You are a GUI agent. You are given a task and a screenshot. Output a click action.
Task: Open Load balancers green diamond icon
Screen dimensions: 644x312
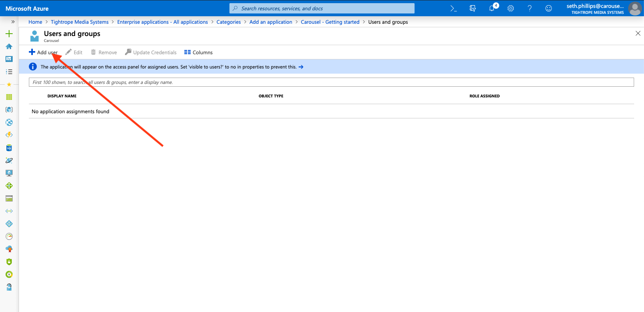9,186
